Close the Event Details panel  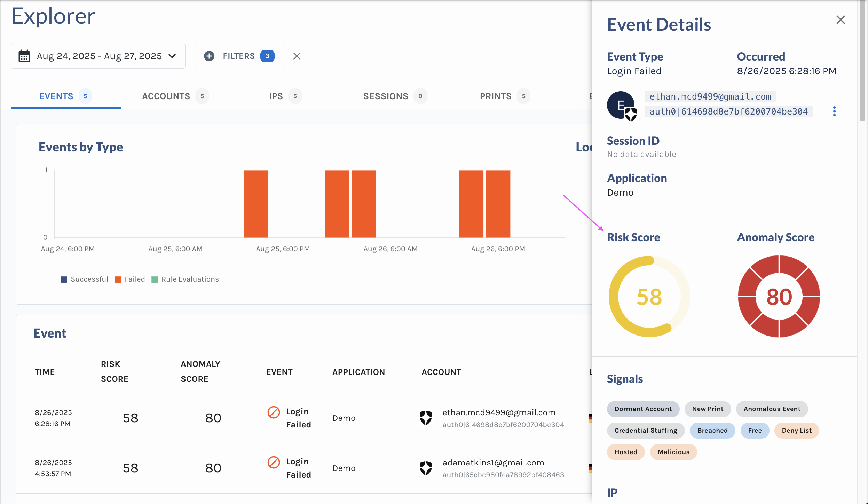[841, 20]
